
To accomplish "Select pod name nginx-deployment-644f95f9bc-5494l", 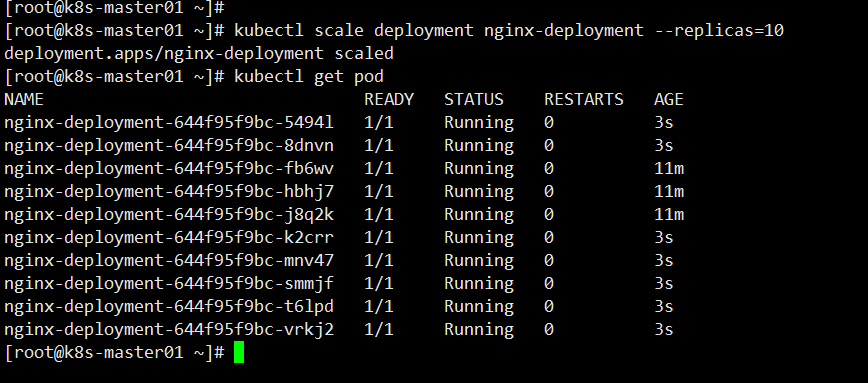I will pos(169,123).
